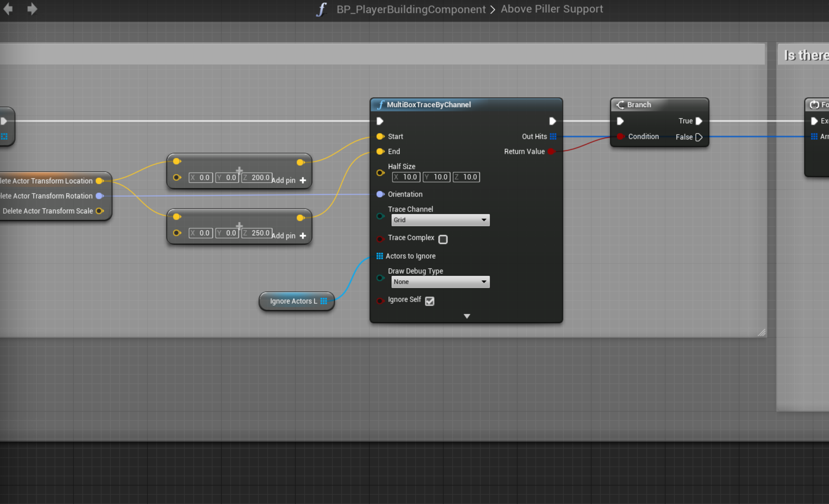The image size is (829, 504).
Task: Click the Branch False execution pin
Action: pyautogui.click(x=699, y=137)
